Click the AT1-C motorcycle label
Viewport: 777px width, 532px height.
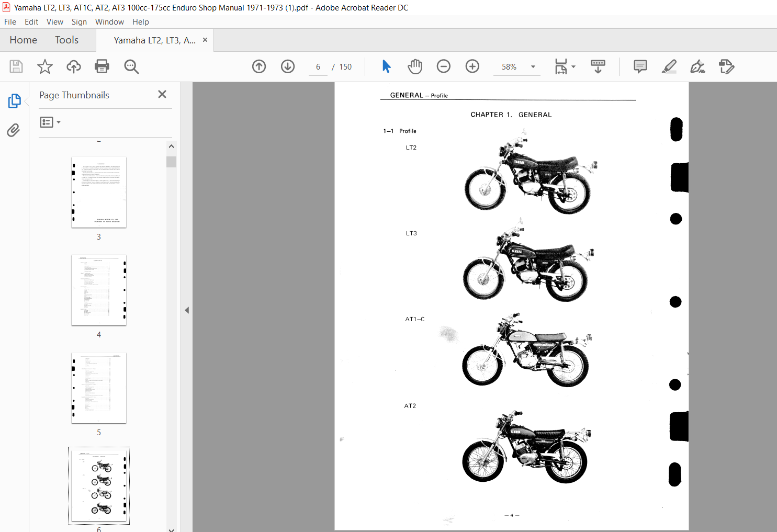click(x=415, y=319)
